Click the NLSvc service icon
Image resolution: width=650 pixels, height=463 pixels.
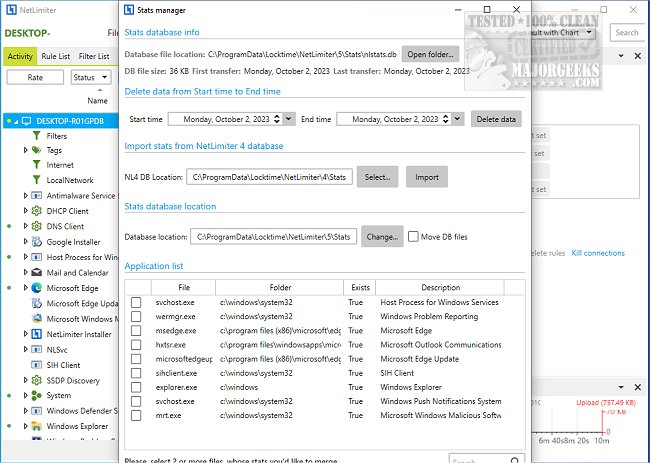click(x=36, y=349)
